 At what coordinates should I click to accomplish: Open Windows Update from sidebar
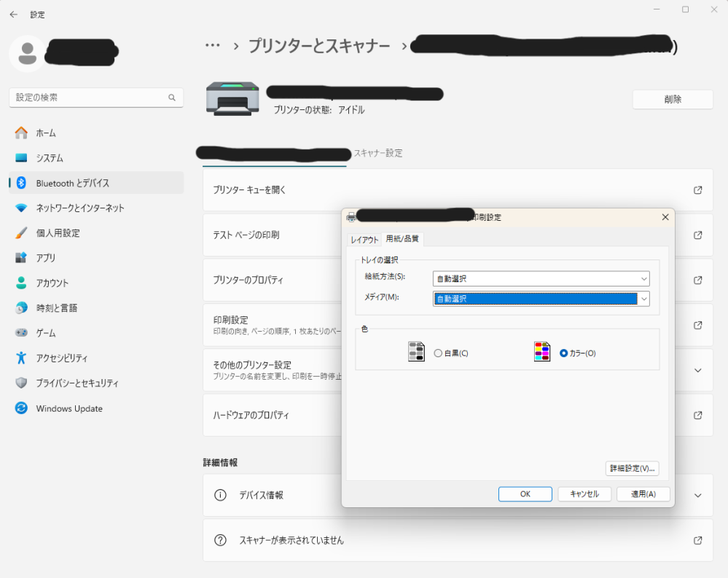click(69, 408)
